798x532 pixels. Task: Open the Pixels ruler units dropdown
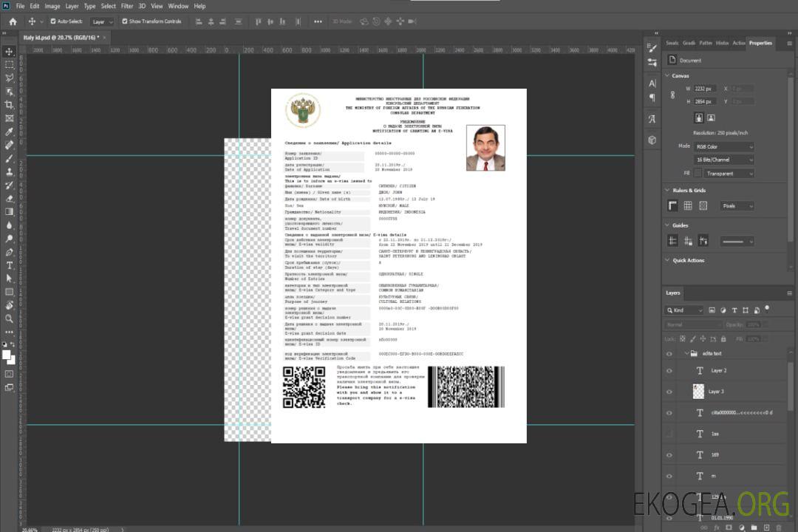pos(737,206)
